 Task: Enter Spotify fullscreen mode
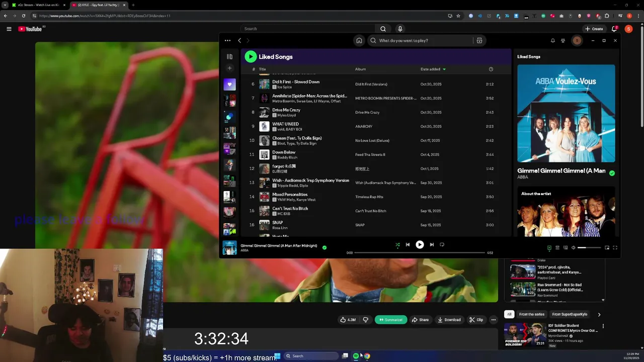click(615, 247)
